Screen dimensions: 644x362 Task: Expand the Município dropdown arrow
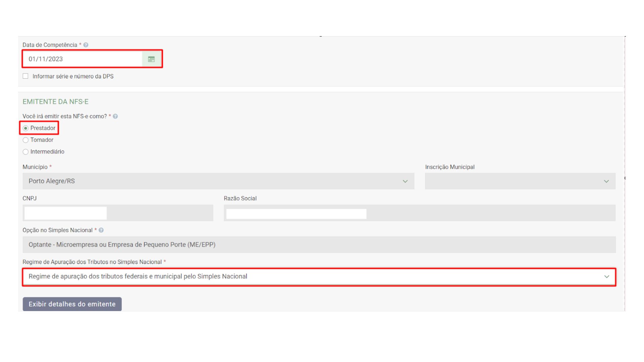coord(405,181)
